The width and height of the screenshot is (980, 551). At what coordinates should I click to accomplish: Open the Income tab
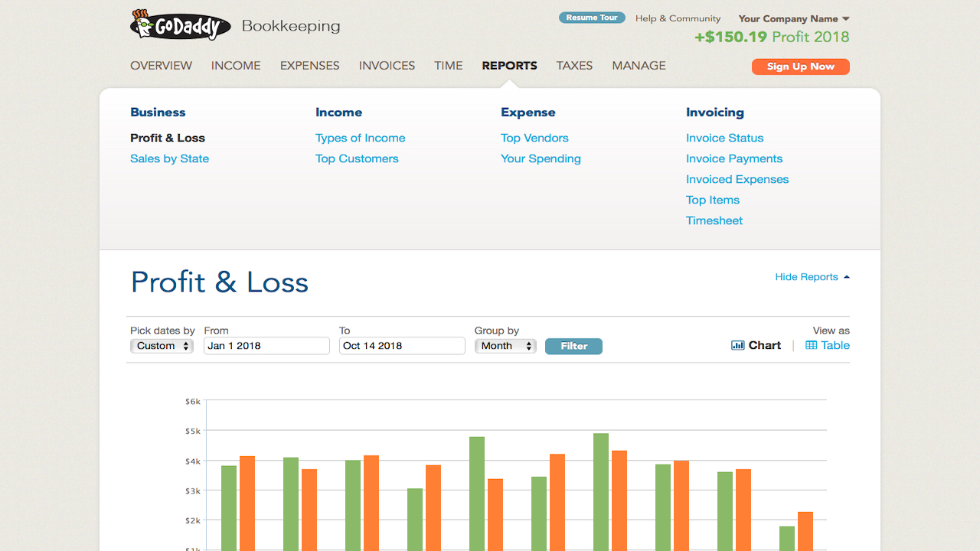pyautogui.click(x=236, y=66)
